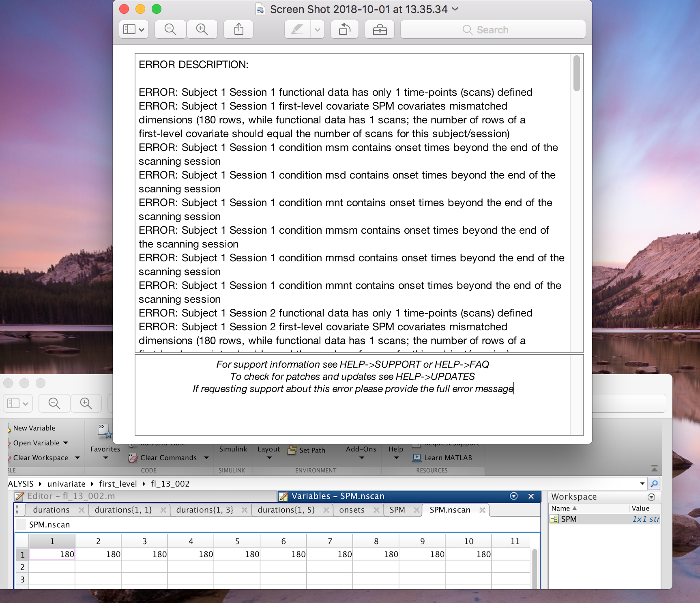Close the SPM.nscan variable tab
Viewport: 700px width, 603px height.
pos(482,510)
